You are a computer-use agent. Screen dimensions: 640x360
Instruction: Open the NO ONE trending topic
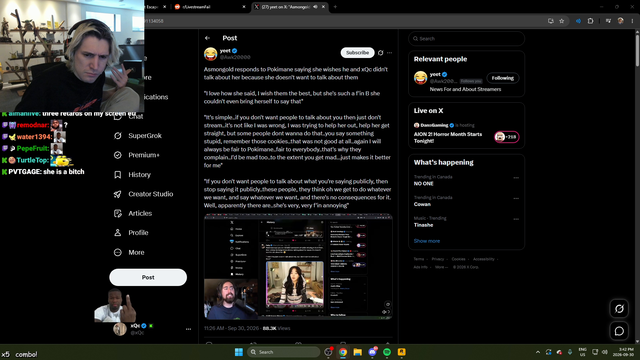424,184
